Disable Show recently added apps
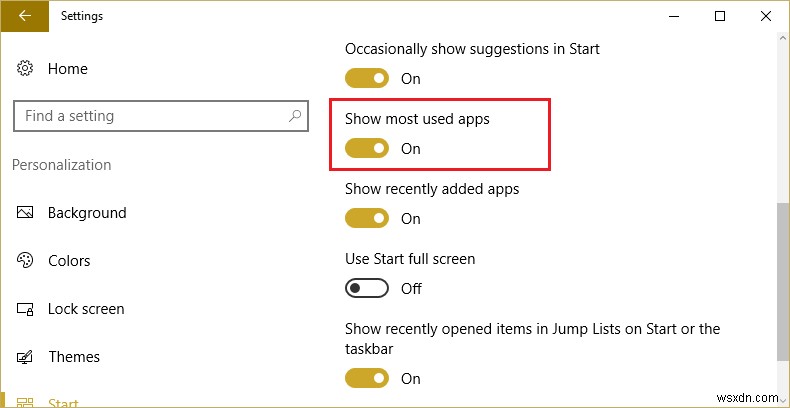This screenshot has width=790, height=408. click(366, 219)
